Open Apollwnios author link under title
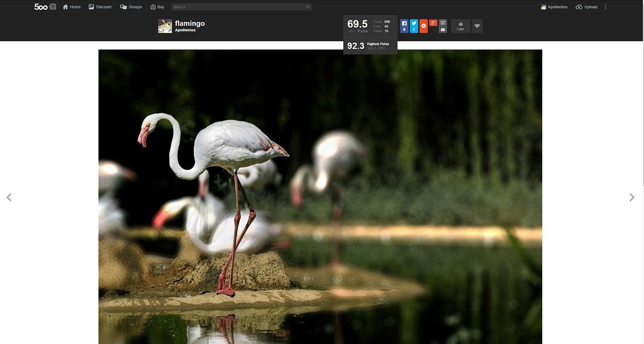 click(x=185, y=30)
